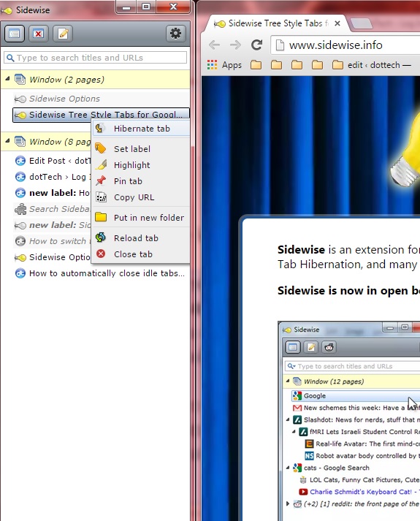This screenshot has width=420, height=521.
Task: Open a new Chrome tab
Action: pyautogui.click(x=362, y=23)
